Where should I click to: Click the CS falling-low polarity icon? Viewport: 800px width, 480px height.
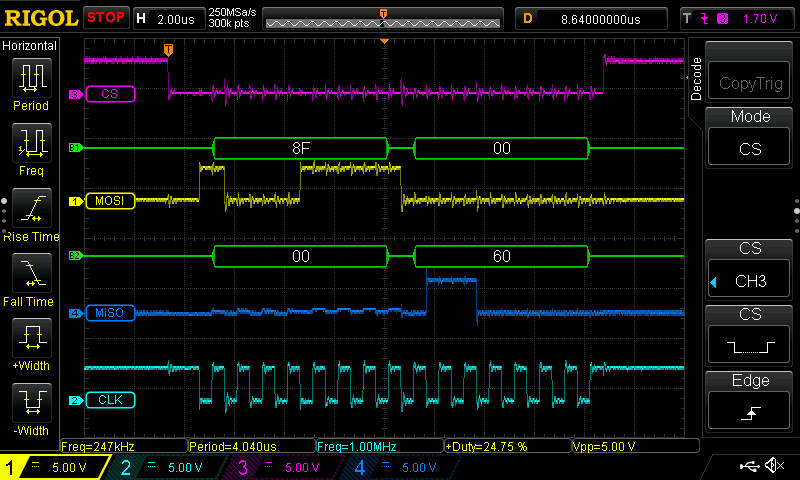click(750, 347)
